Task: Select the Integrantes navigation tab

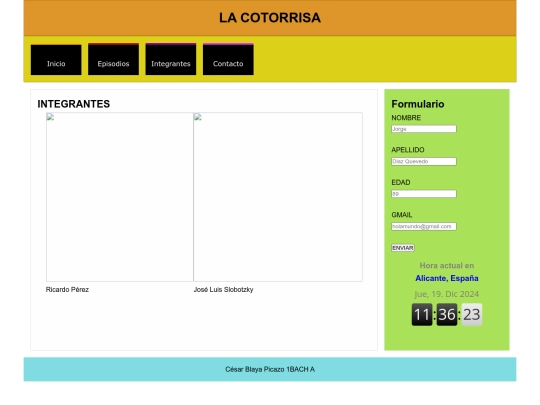Action: 171,59
